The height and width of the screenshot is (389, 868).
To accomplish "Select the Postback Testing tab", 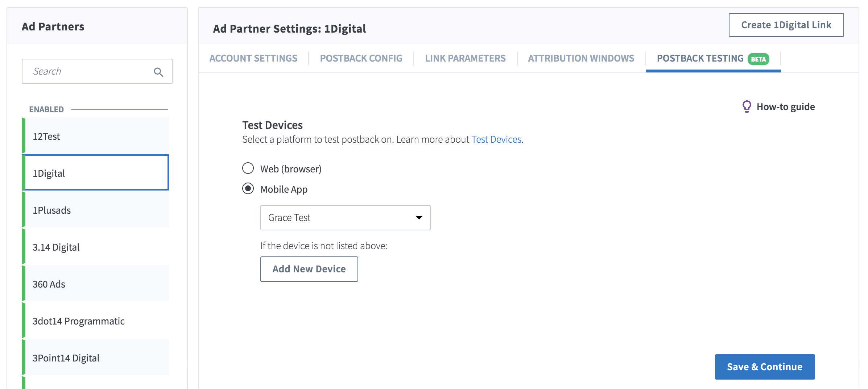I will pos(713,58).
